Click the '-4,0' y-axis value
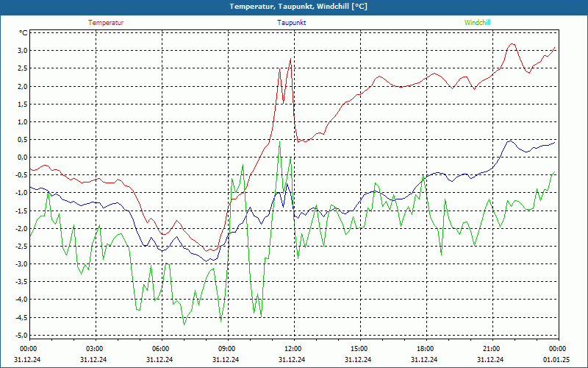The image size is (588, 368). pyautogui.click(x=21, y=300)
